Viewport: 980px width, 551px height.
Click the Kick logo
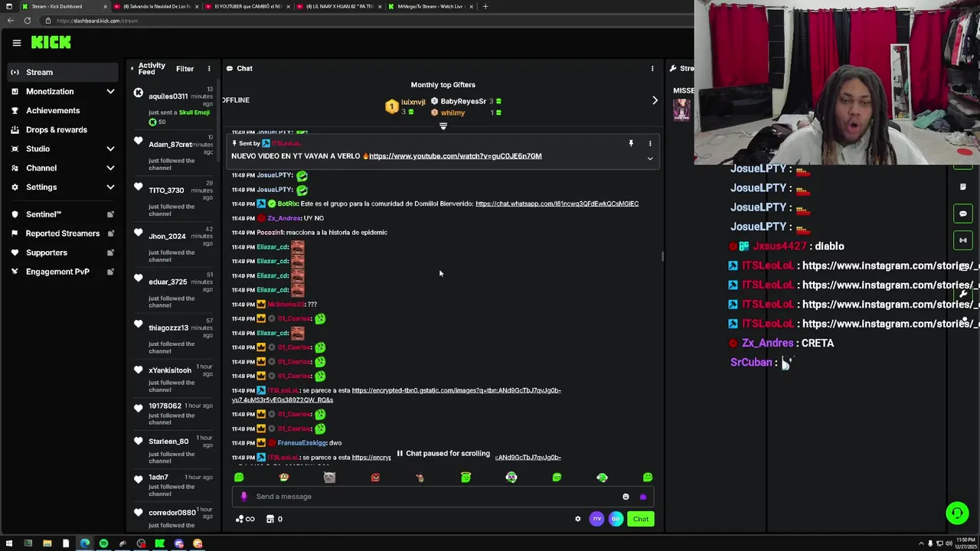[x=51, y=43]
